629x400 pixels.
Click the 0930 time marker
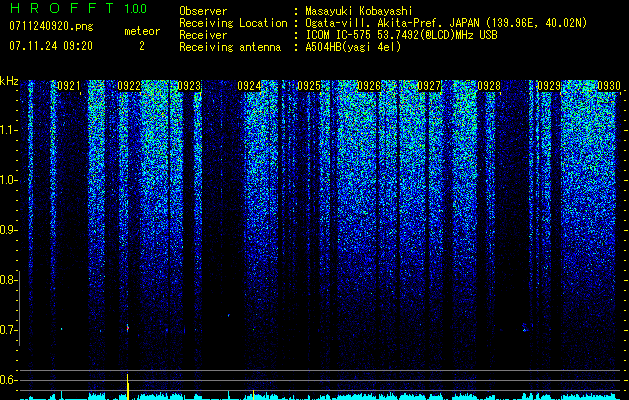[x=609, y=86]
